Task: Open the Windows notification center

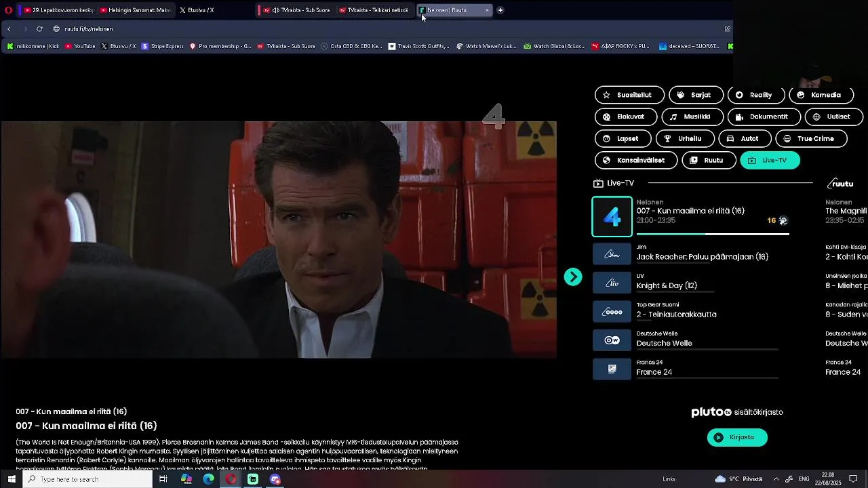Action: (x=853, y=479)
